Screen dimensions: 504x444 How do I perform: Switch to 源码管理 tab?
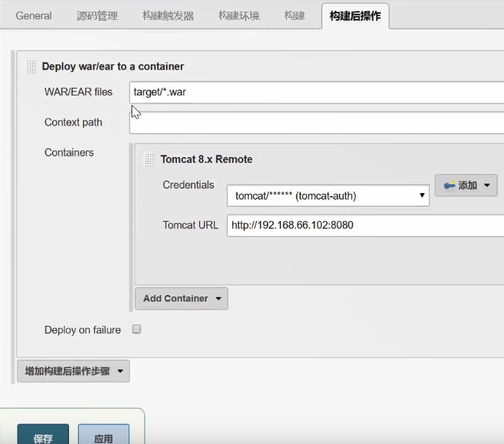tap(97, 15)
